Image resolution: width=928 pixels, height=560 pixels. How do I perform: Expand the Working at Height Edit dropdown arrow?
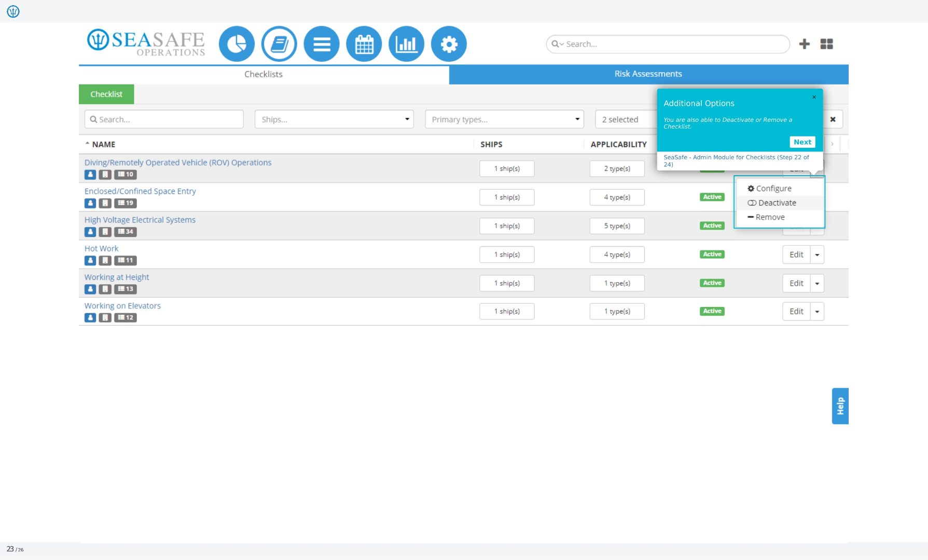pos(817,283)
